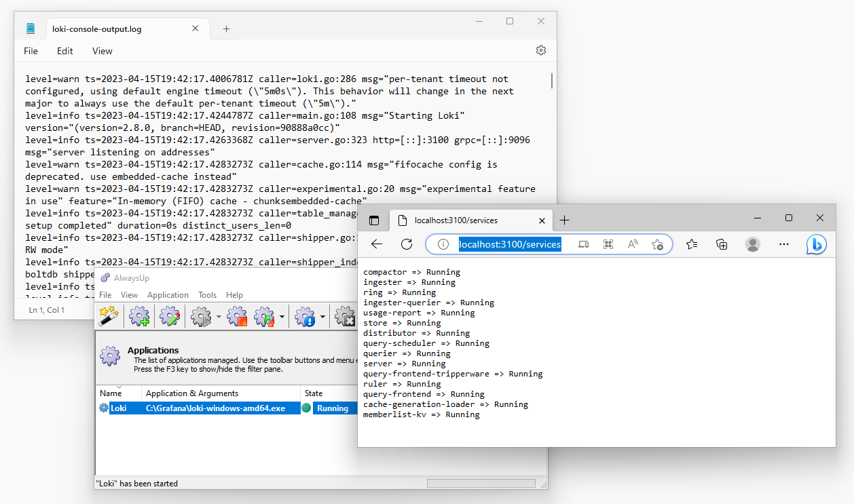Open the Edit menu in Notepad
Viewport: 854px width, 504px height.
65,51
